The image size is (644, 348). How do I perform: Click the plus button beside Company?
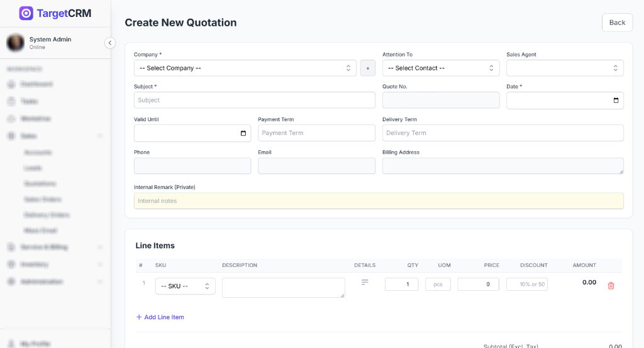[367, 68]
